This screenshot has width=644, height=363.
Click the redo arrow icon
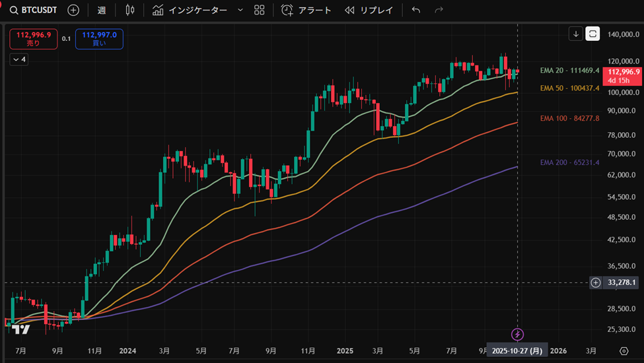click(439, 11)
